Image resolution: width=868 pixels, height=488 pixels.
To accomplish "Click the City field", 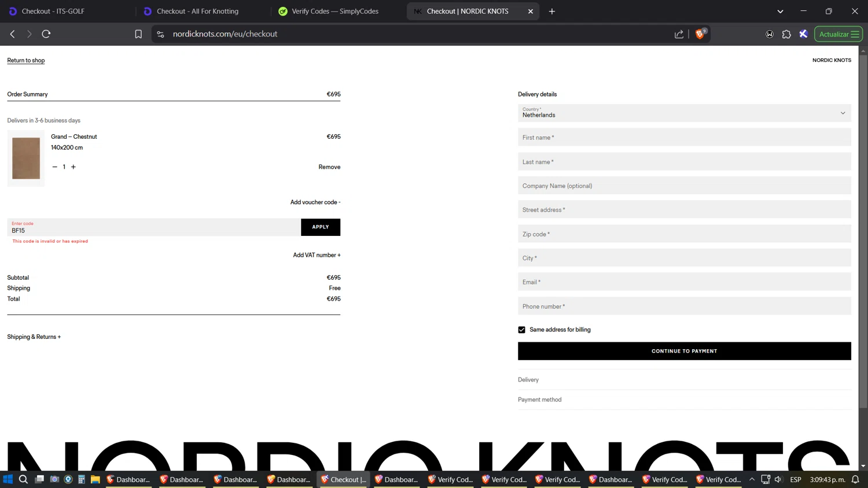I will click(685, 258).
